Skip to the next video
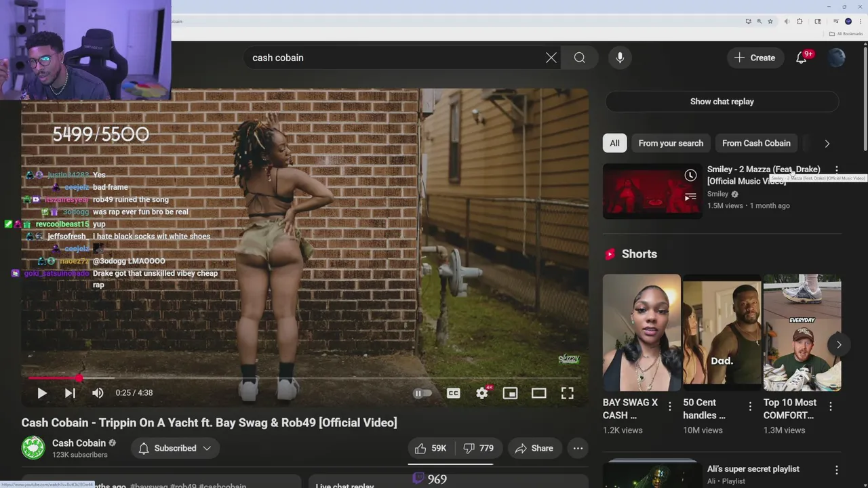868x488 pixels. (x=70, y=393)
